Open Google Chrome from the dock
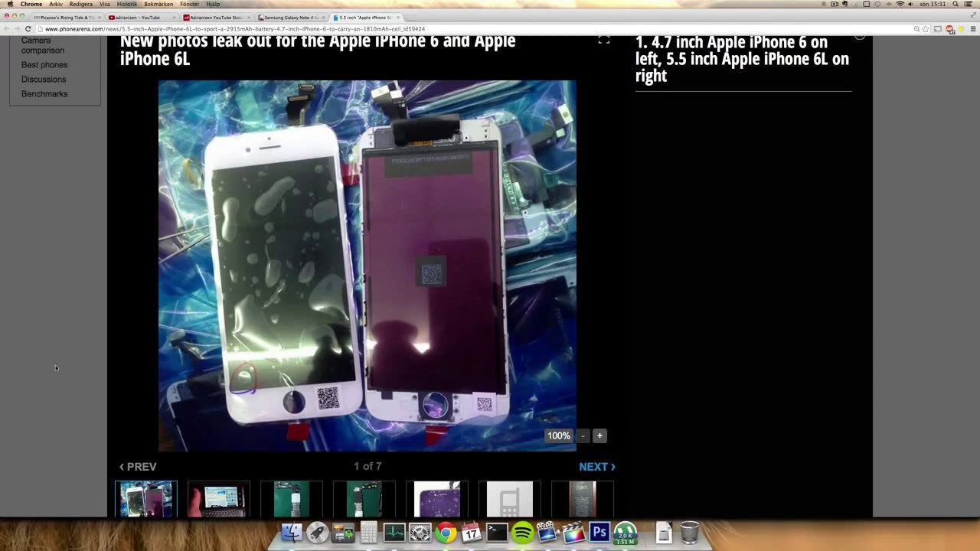This screenshot has width=980, height=551. [x=446, y=532]
